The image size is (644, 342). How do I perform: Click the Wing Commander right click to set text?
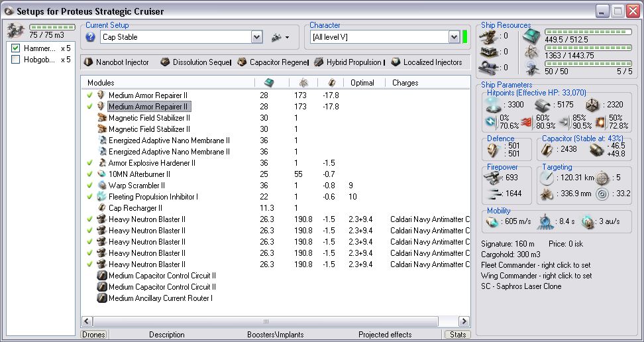point(537,276)
